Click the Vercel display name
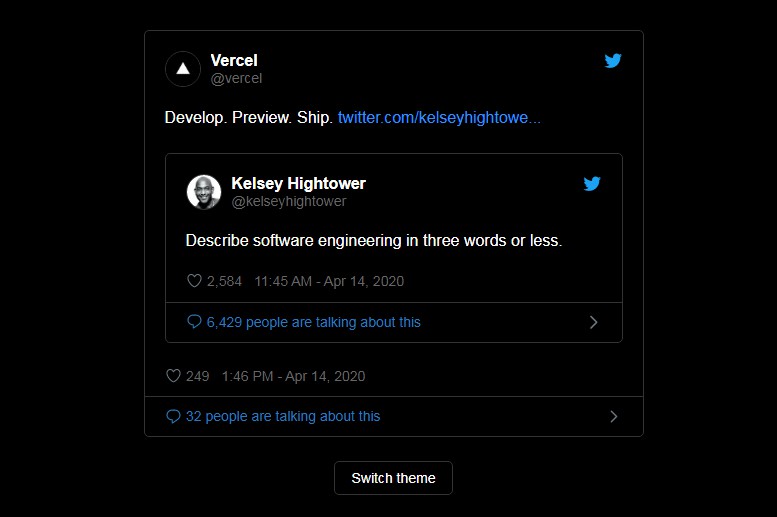The width and height of the screenshot is (777, 517). (234, 61)
